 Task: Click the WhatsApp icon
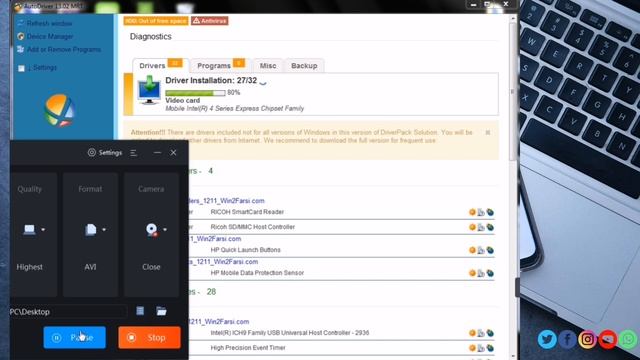pyautogui.click(x=628, y=339)
